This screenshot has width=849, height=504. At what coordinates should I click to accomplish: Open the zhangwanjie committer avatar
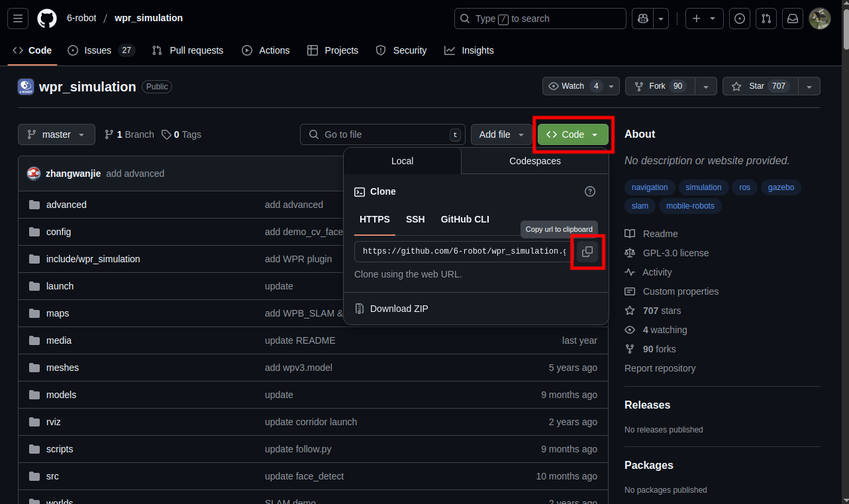(34, 174)
